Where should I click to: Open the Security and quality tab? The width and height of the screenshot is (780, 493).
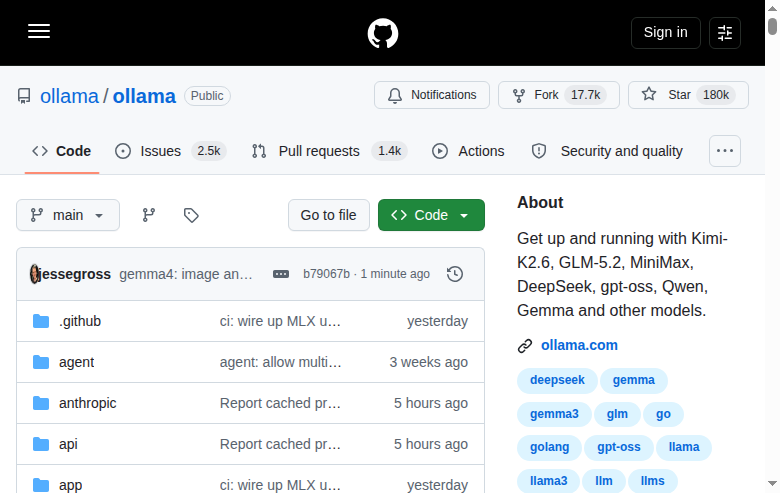(607, 151)
